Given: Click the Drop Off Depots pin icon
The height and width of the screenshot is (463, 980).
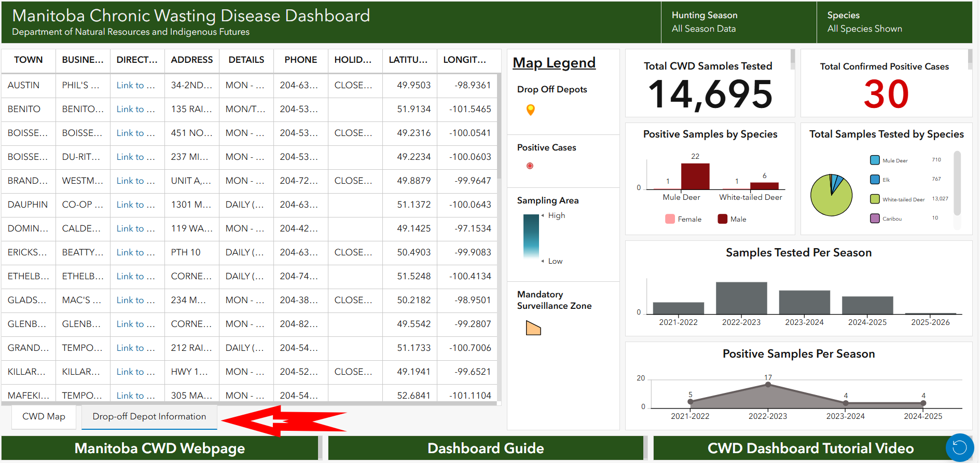Looking at the screenshot, I should [x=530, y=110].
